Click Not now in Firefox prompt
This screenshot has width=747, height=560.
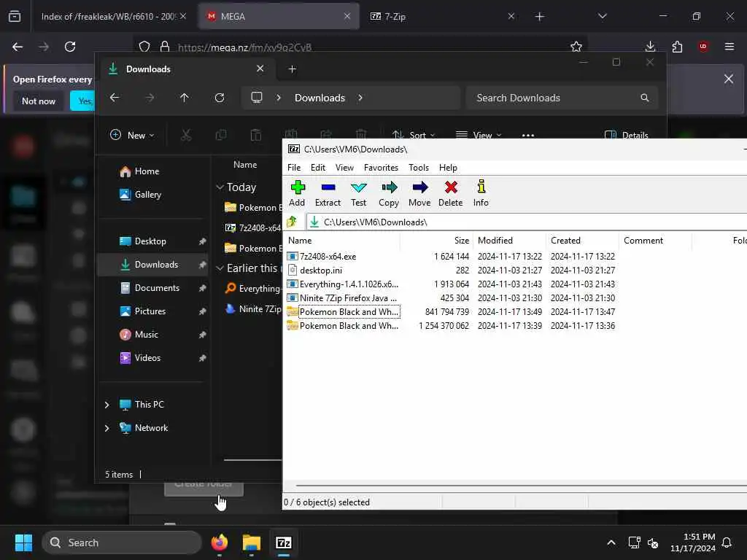[39, 101]
